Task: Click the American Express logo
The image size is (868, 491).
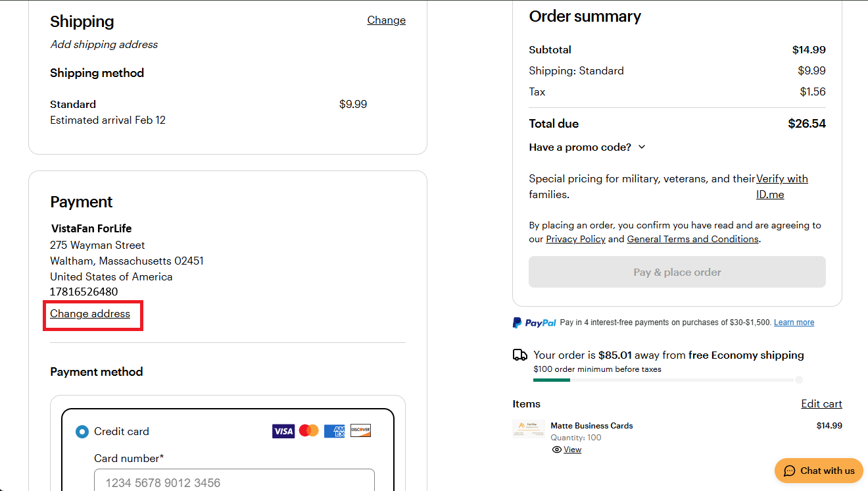Action: coord(334,431)
